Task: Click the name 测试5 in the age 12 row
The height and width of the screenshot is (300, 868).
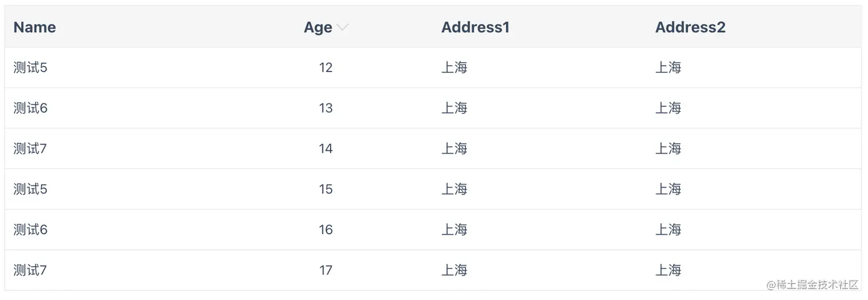Action: (30, 68)
